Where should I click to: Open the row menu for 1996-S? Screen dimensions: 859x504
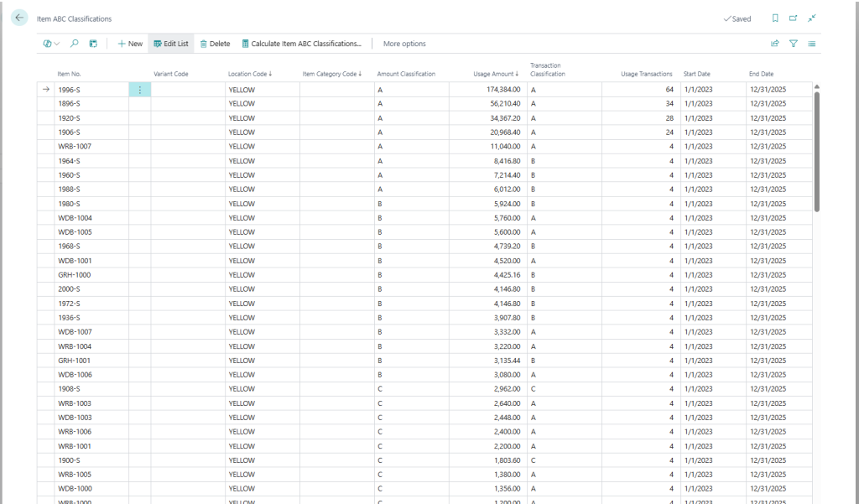139,89
